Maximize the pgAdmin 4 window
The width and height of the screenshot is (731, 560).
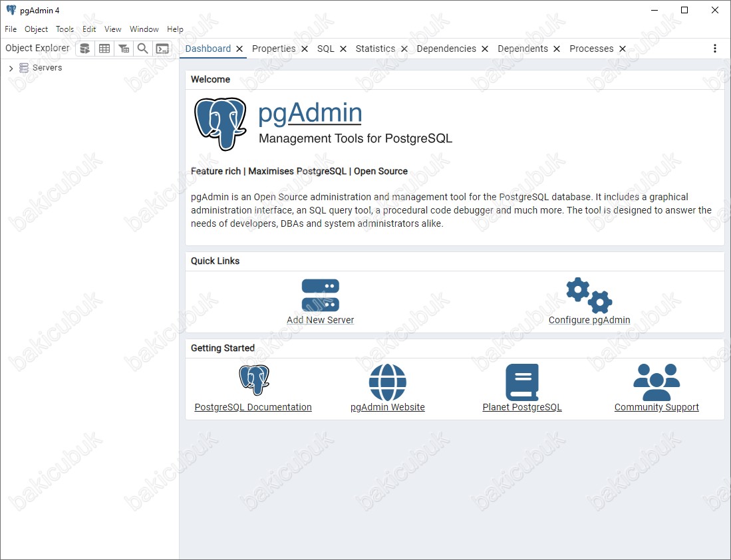pyautogui.click(x=684, y=10)
